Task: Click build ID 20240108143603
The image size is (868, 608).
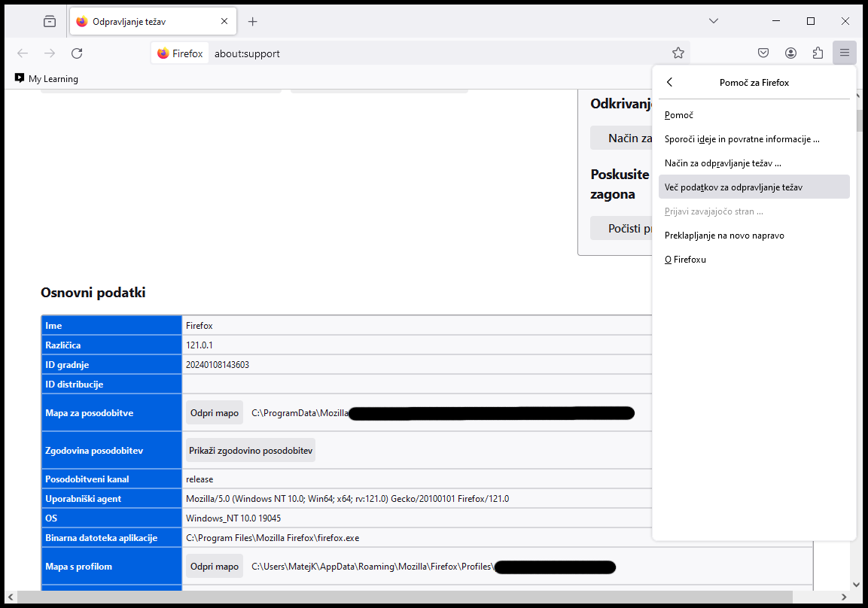Action: tap(218, 365)
